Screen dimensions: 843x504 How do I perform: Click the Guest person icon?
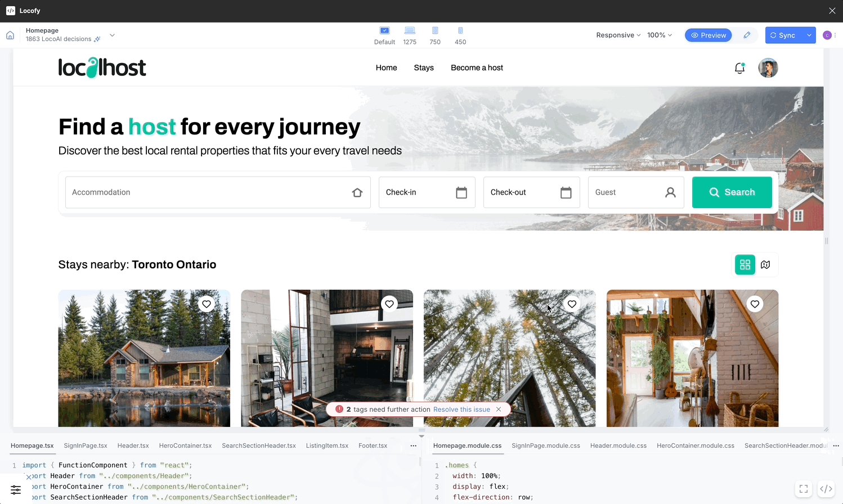click(670, 192)
